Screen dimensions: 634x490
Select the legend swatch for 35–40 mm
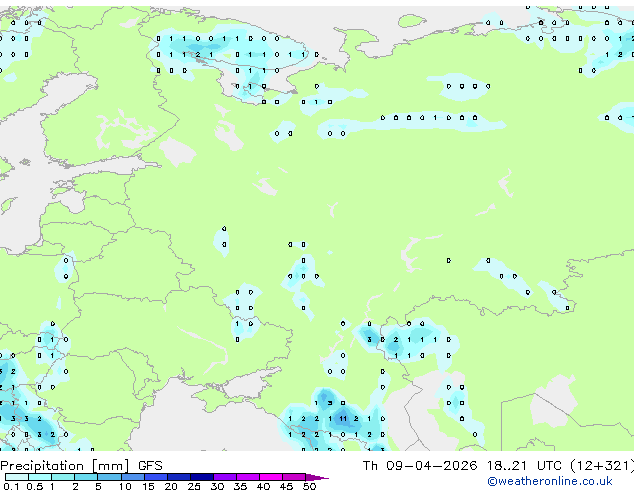pos(248,477)
